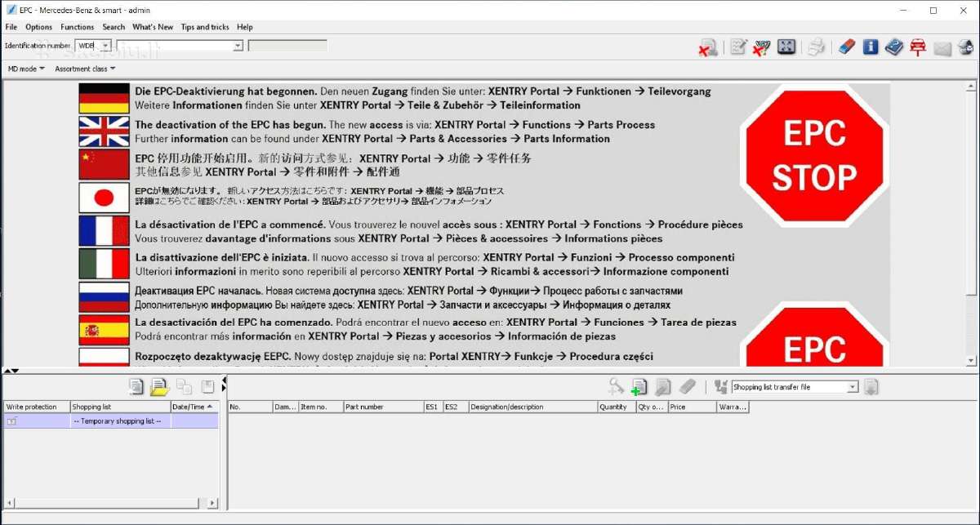Expand the Assortment class dropdown
Image resolution: width=980 pixels, height=525 pixels.
pos(85,69)
